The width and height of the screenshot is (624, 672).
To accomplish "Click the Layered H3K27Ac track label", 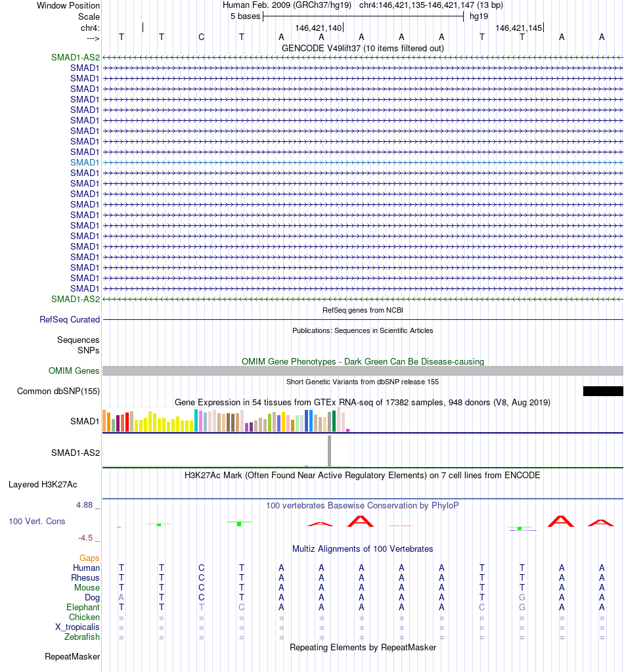I will pos(43,485).
